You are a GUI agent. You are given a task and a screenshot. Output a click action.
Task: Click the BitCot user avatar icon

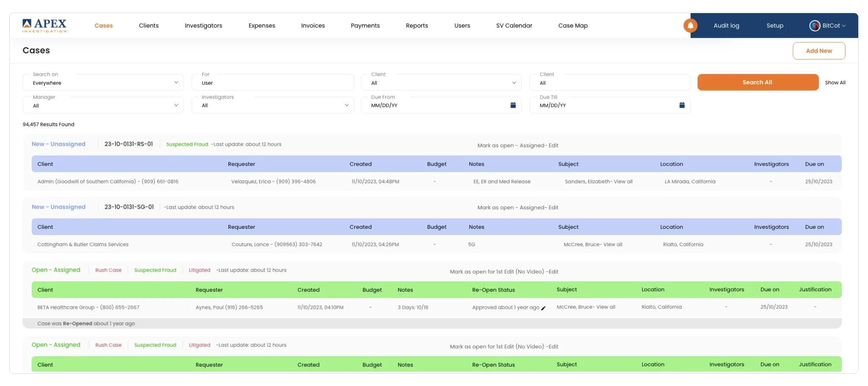pos(814,25)
